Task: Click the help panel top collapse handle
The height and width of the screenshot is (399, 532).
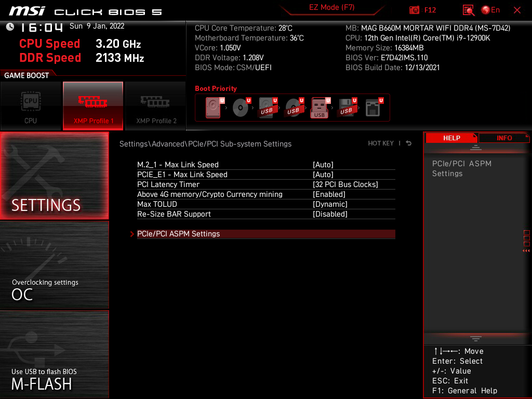Action: (x=476, y=148)
